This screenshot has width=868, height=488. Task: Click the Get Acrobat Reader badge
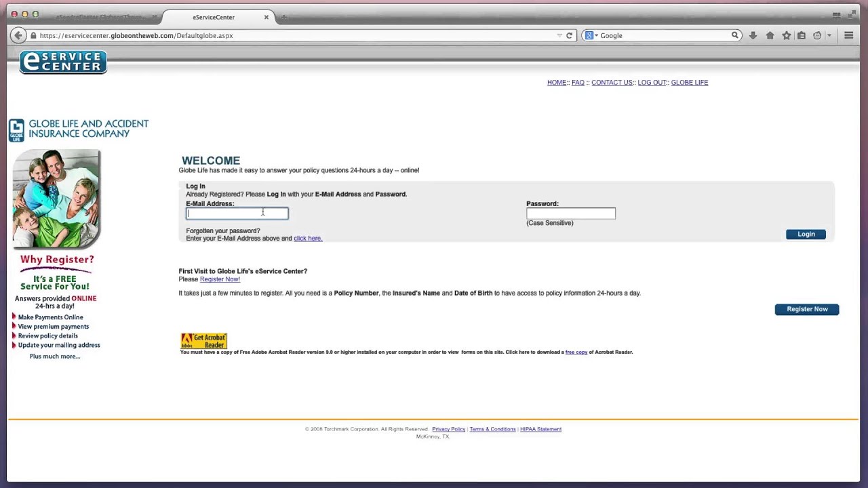click(203, 340)
